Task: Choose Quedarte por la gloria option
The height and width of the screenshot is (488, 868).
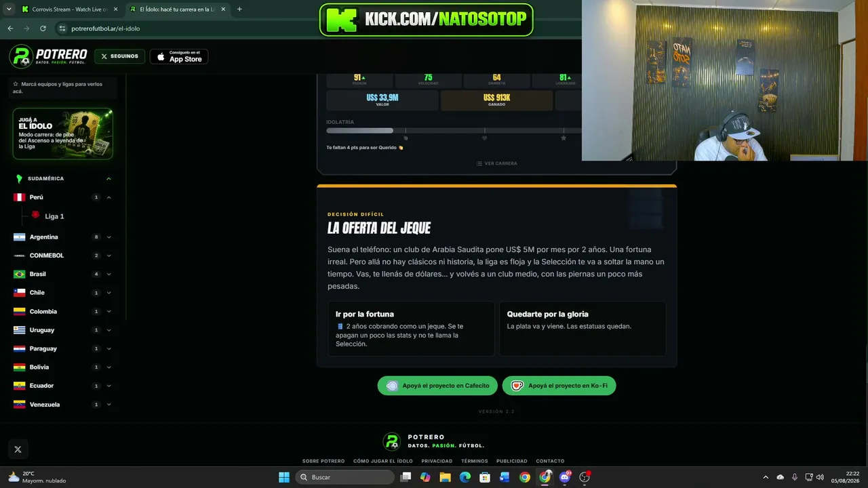Action: coord(583,329)
